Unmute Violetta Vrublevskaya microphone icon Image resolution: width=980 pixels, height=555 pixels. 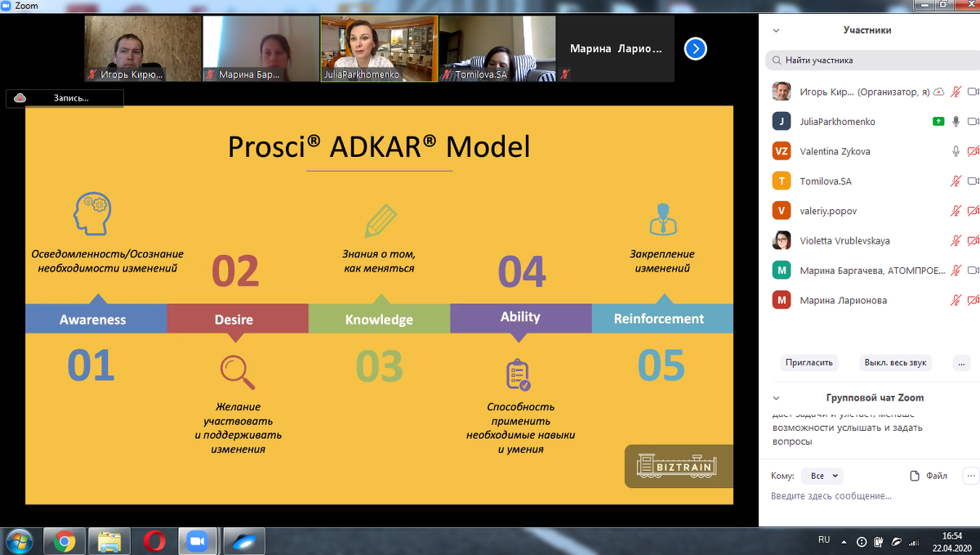955,240
